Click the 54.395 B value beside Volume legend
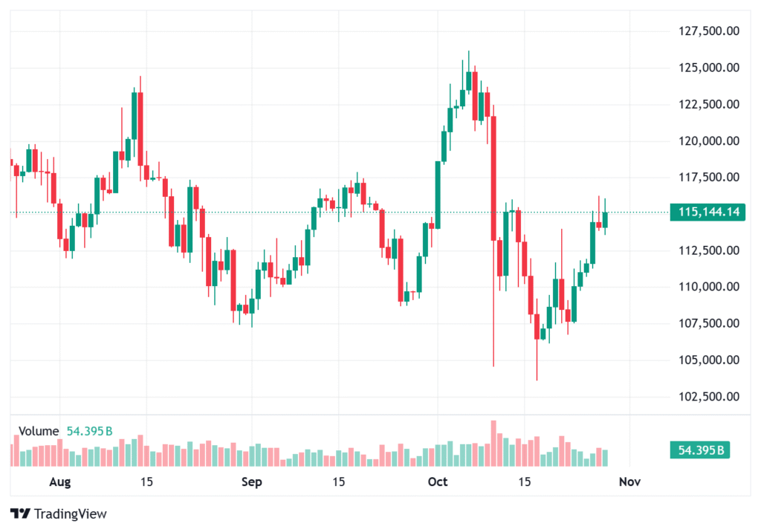Screen dimensions: 761x532 [x=90, y=431]
